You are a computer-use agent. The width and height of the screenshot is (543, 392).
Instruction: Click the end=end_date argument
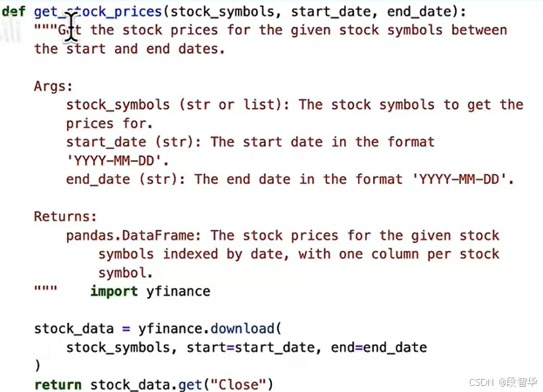click(x=379, y=348)
